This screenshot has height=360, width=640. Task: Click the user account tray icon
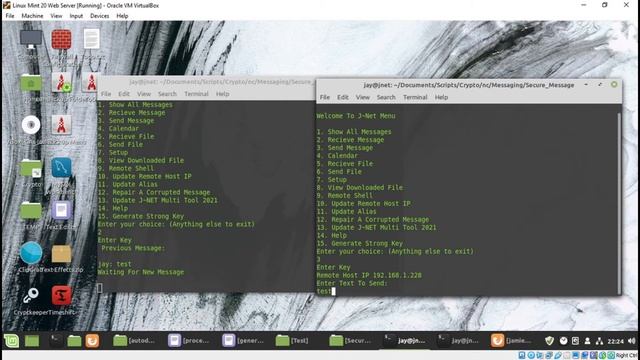tap(587, 341)
